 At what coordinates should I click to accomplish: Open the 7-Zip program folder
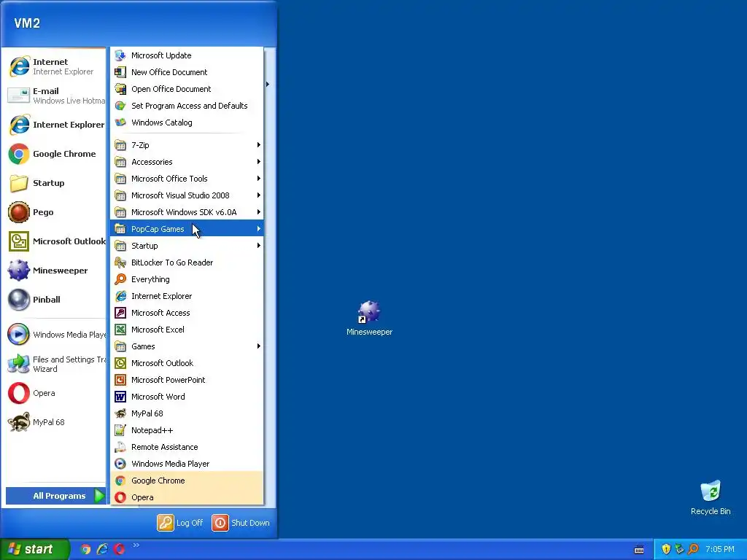click(186, 145)
